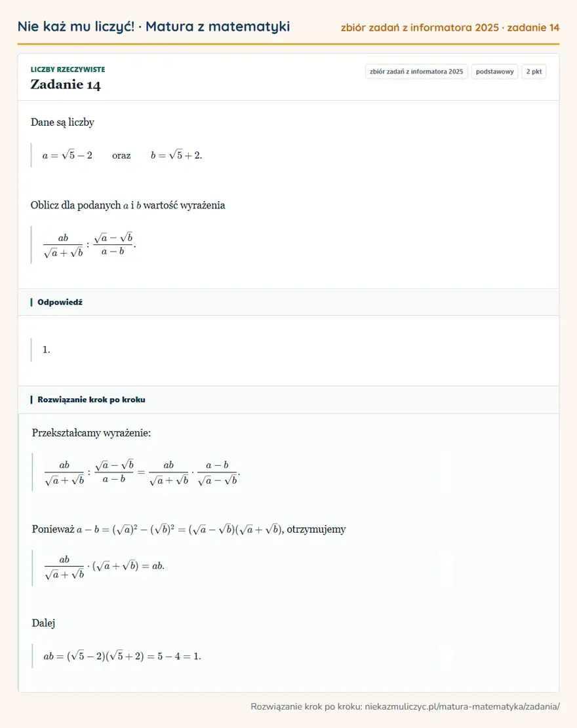577x728 pixels.
Task: Open the niekazmuliczyc.pl footer link
Action: (462, 706)
